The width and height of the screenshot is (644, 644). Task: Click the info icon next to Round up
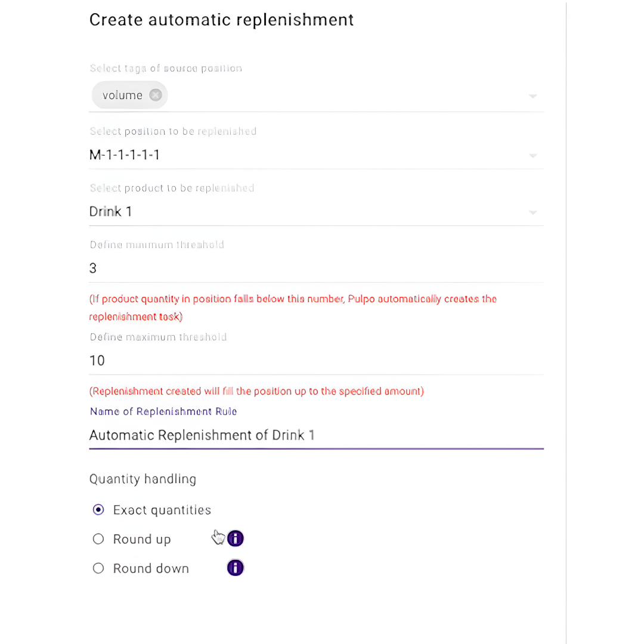(235, 538)
